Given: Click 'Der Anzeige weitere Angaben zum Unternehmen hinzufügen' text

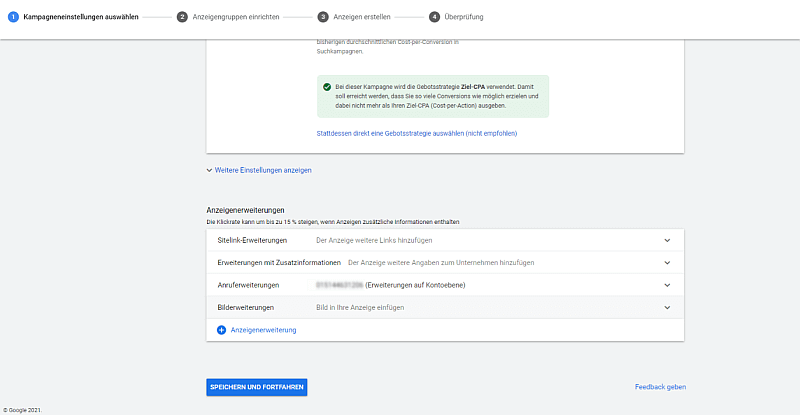Looking at the screenshot, I should (x=441, y=263).
